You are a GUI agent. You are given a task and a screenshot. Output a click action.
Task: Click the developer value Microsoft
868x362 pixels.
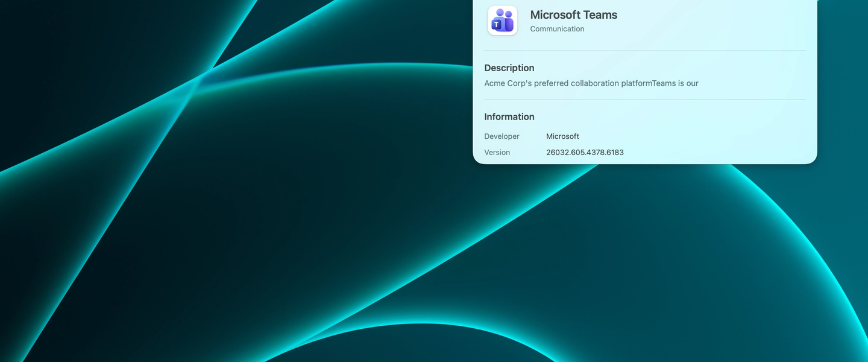562,136
